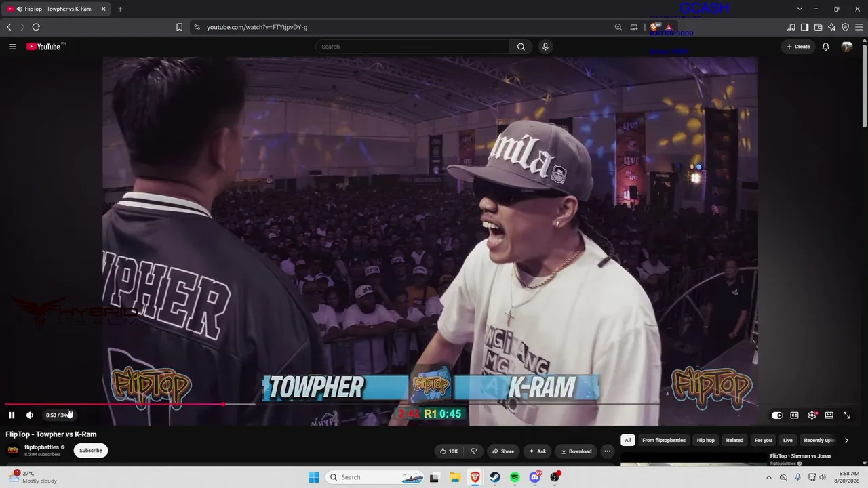The image size is (868, 488).
Task: Open Leo AI assistant sparkle icon
Action: point(832,27)
